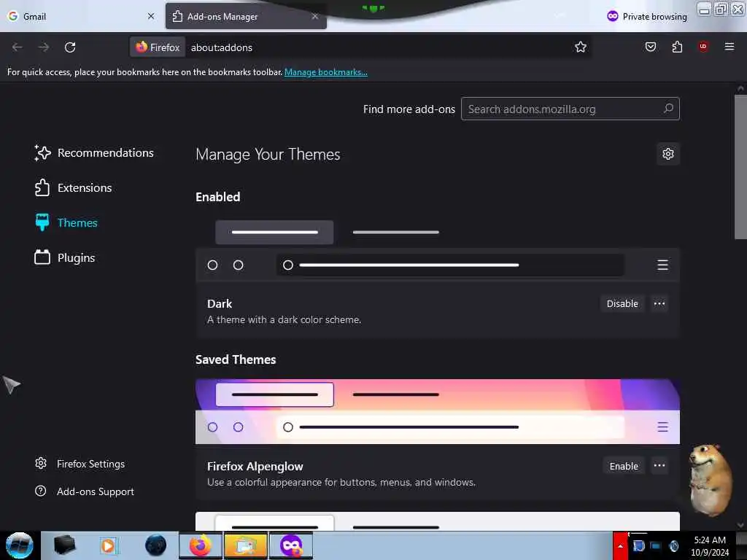Focus the Search addons.mozilla.org field
This screenshot has width=747, height=560.
tap(570, 109)
